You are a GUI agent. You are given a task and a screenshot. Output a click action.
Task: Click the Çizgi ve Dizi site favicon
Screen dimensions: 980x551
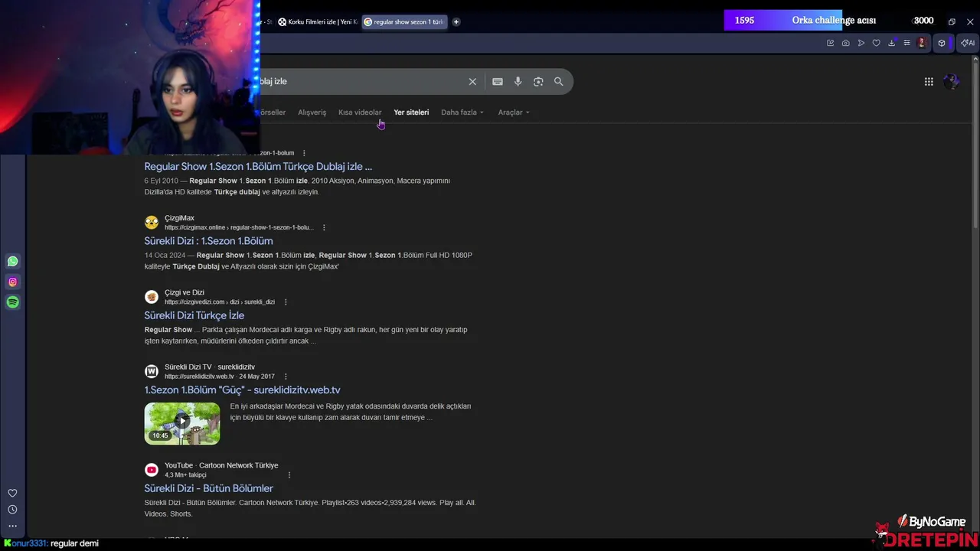(x=152, y=297)
